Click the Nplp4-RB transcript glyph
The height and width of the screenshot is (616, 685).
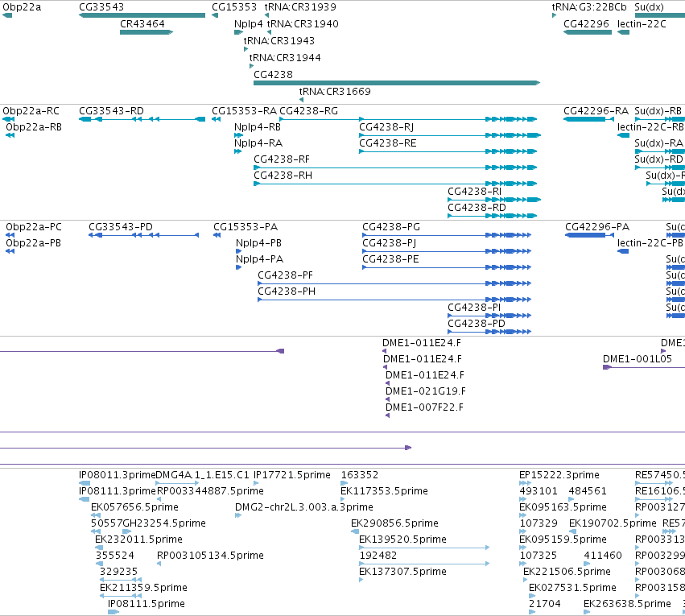tap(238, 135)
